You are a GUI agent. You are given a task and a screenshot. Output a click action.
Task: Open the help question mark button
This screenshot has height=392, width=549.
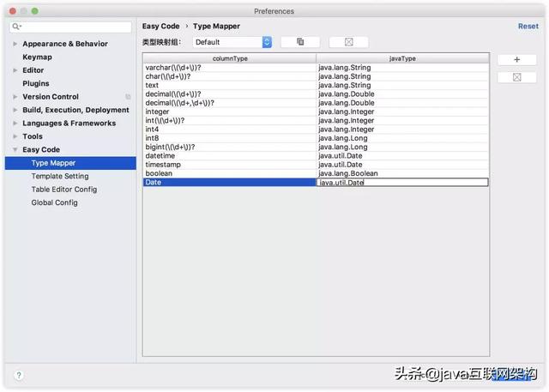[x=19, y=376]
